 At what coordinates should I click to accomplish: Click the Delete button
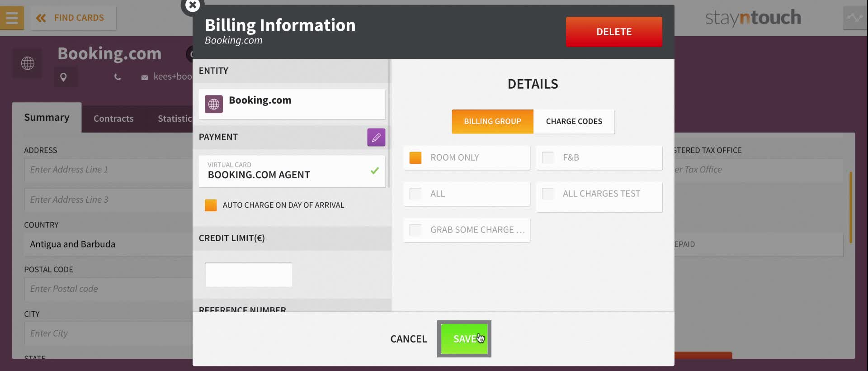click(x=614, y=32)
